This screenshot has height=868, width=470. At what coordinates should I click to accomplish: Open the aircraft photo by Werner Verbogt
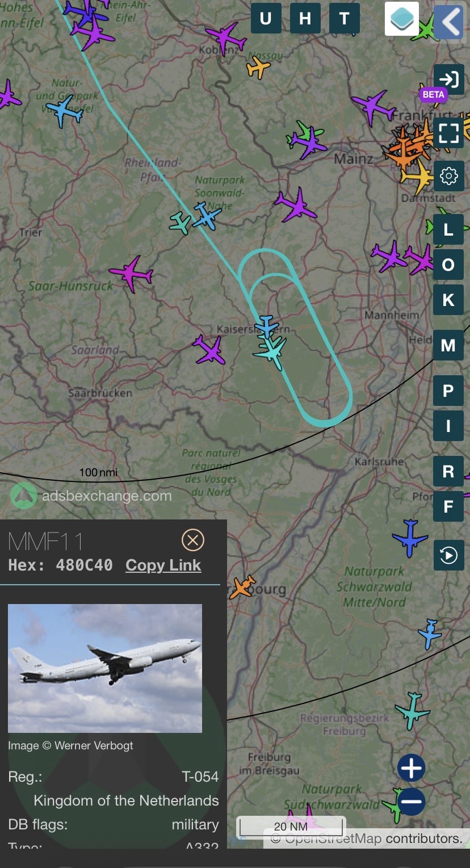105,668
